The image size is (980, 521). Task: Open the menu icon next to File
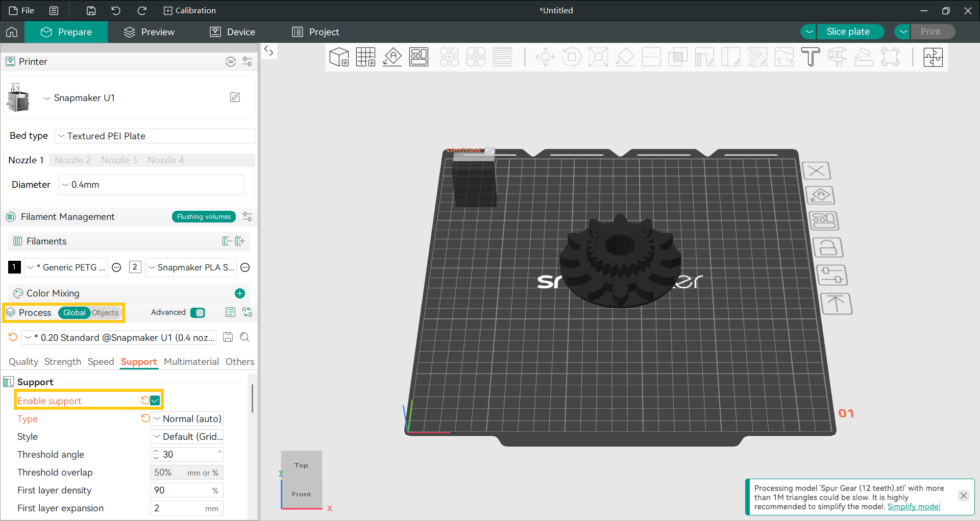[54, 10]
